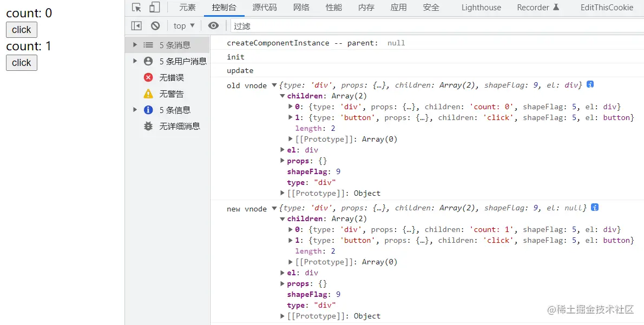This screenshot has width=644, height=325.
Task: Expand the props: {} property of new vnode
Action: click(x=282, y=283)
